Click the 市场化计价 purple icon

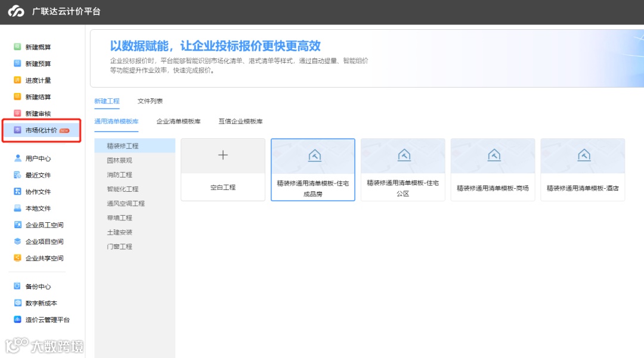(17, 130)
